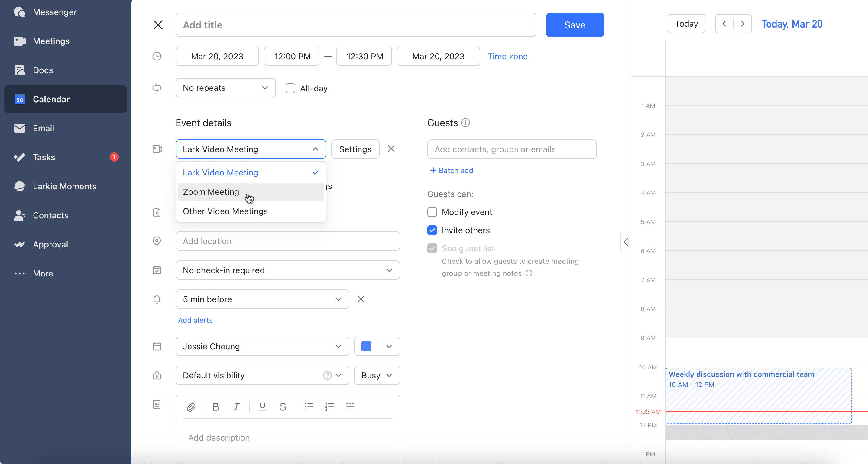Viewport: 868px width, 464px height.
Task: Expand the No check-in required dropdown
Action: point(287,270)
